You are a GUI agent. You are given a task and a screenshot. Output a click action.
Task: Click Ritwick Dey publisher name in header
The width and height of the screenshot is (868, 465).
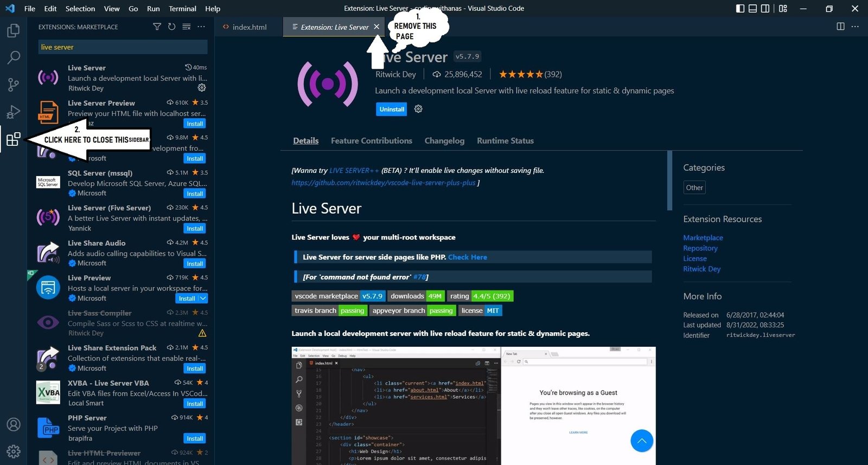coord(395,74)
